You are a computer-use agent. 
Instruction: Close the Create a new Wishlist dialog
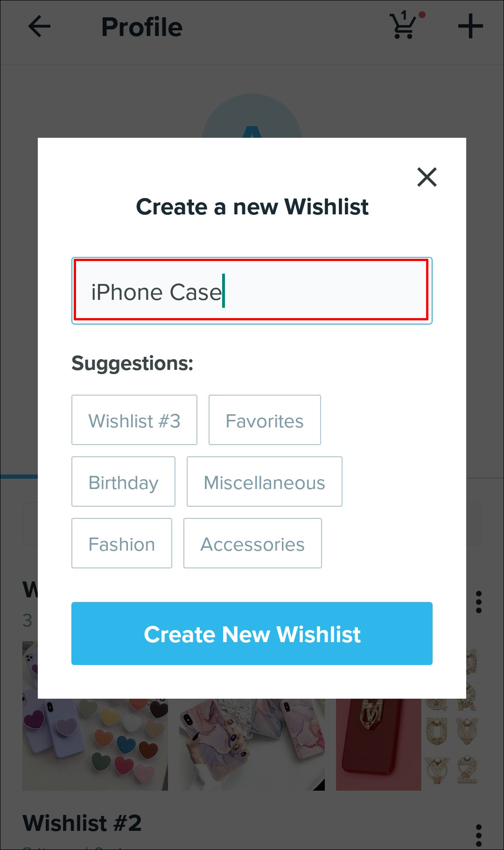point(427,177)
